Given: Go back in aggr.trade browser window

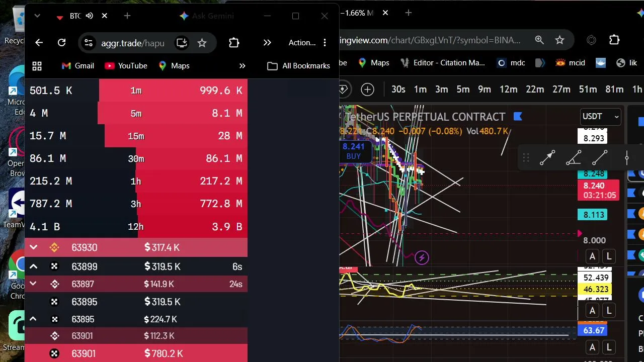Looking at the screenshot, I should [39, 43].
